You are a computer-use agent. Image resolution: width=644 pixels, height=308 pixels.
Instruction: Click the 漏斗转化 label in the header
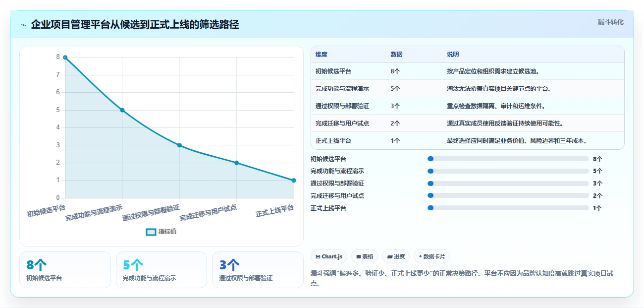(x=610, y=22)
